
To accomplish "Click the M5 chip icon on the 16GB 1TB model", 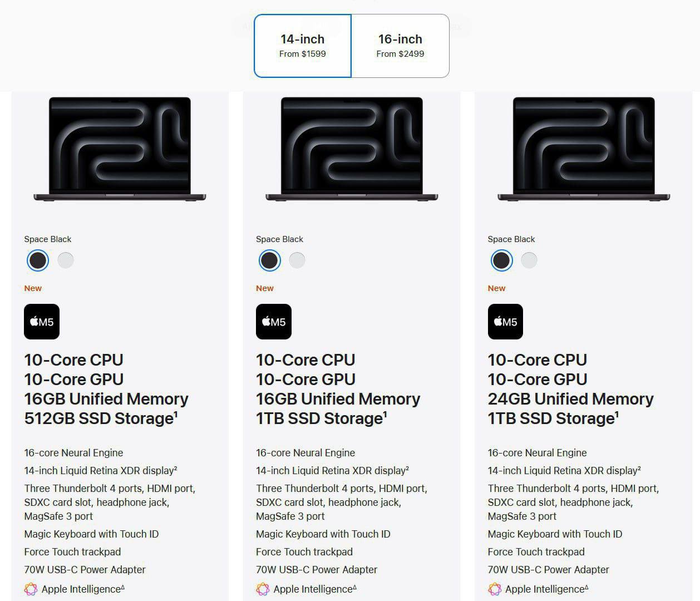I will click(x=273, y=322).
